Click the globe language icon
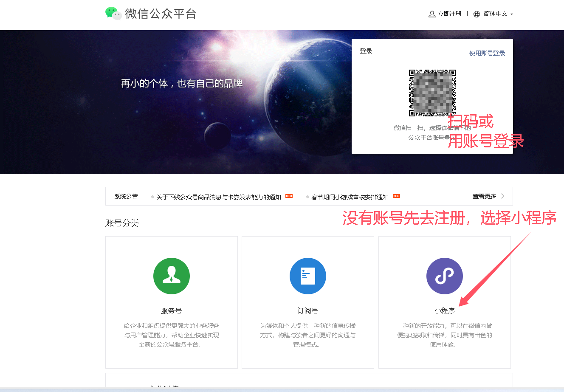 (x=477, y=14)
